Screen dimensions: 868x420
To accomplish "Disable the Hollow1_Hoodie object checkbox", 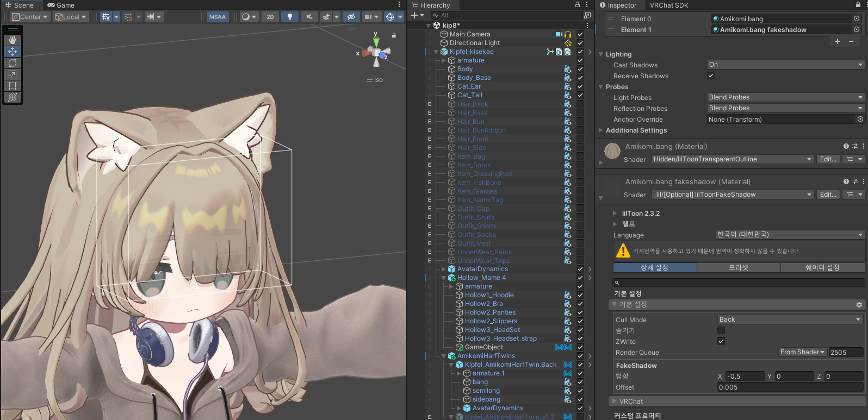I will coord(580,295).
